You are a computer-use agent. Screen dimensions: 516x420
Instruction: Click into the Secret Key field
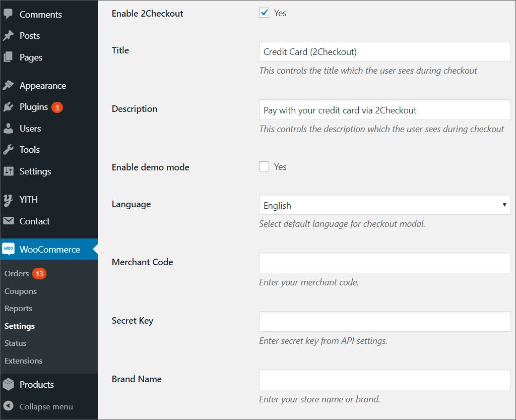click(384, 322)
